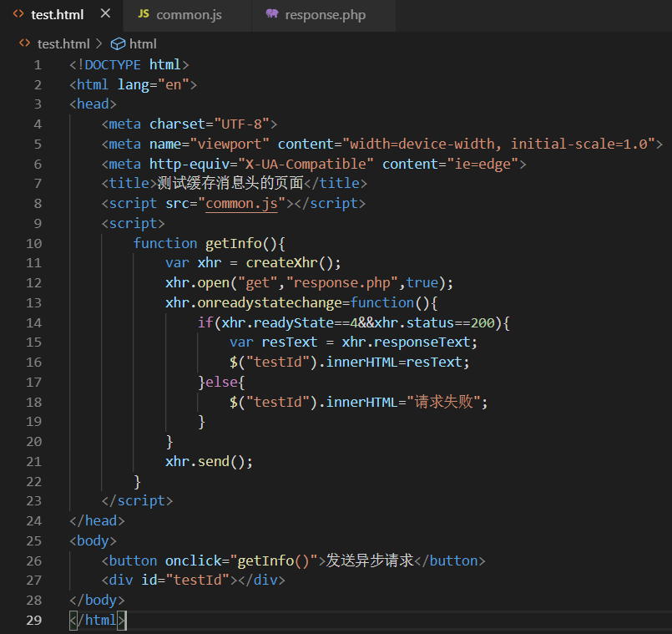Click the HTML file icon on test.html tab
This screenshot has width=672, height=634.
point(18,15)
